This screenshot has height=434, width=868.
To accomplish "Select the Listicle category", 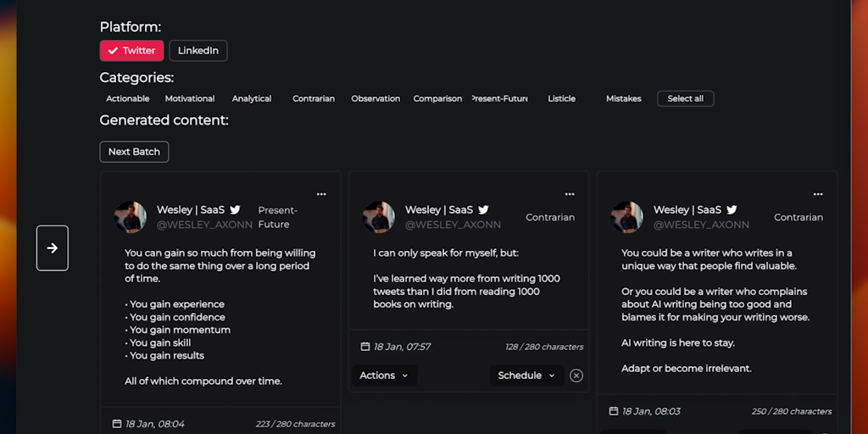I will 561,99.
